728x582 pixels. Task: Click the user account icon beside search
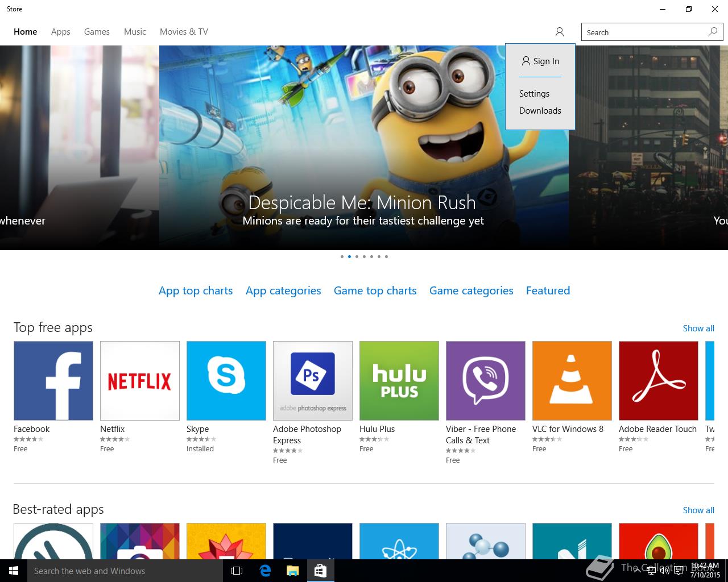pyautogui.click(x=560, y=32)
